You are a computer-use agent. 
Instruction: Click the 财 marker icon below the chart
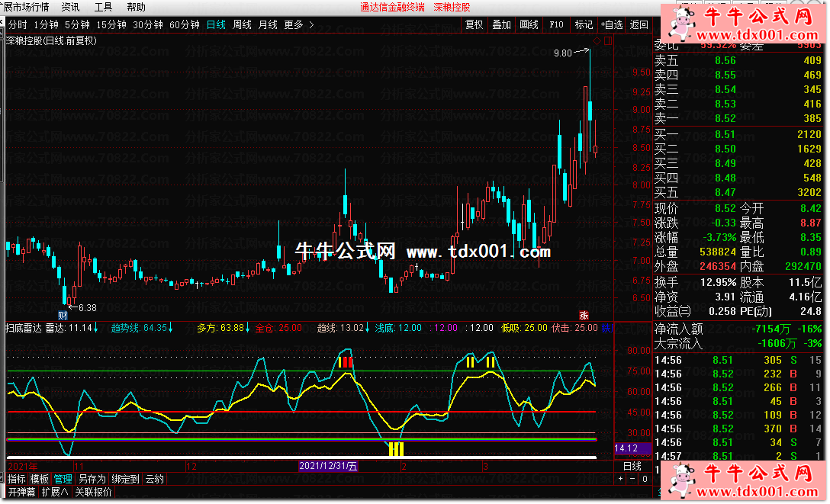tap(63, 315)
